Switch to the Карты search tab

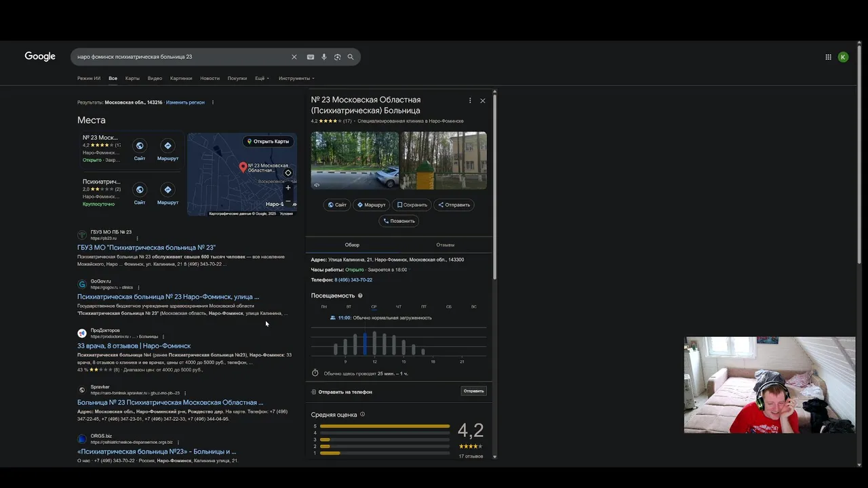coord(132,79)
